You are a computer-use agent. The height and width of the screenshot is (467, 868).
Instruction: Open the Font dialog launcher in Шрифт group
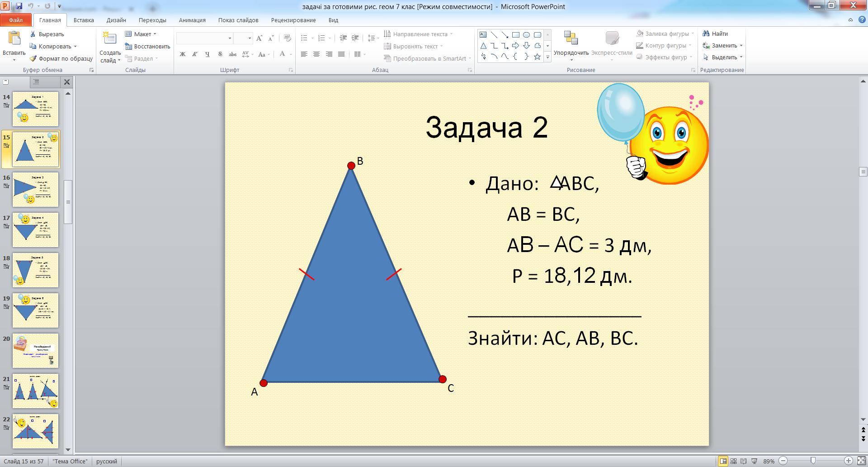[x=291, y=70]
